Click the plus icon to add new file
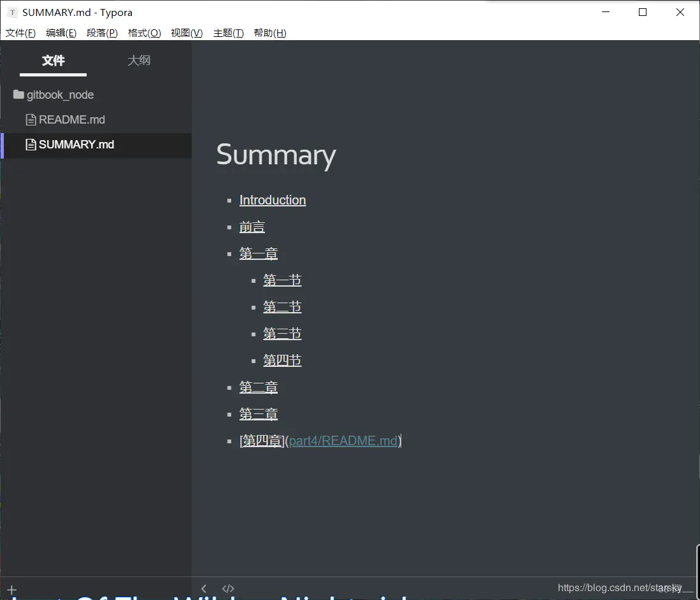Viewport: 700px width, 600px height. (12, 590)
